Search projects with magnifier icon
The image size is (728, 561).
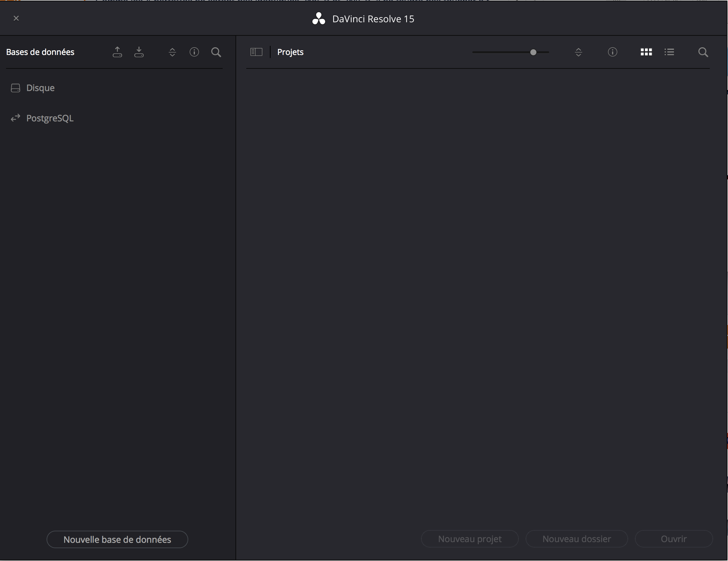(x=703, y=52)
